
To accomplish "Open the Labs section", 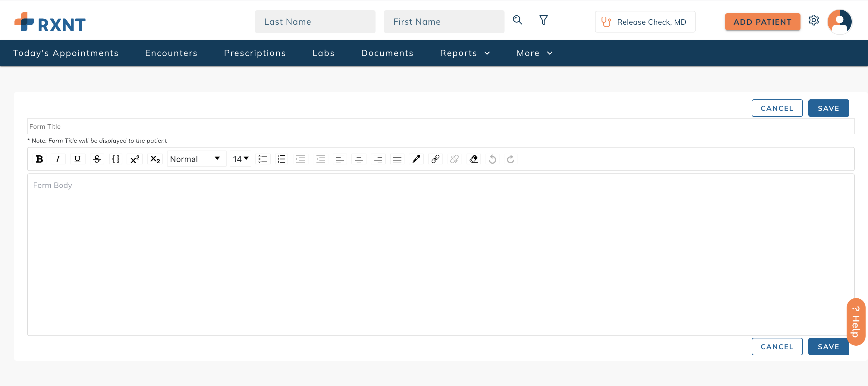I will pyautogui.click(x=323, y=53).
